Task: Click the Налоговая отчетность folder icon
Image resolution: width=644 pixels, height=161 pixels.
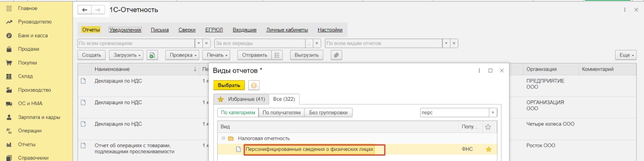Action: tap(231, 138)
